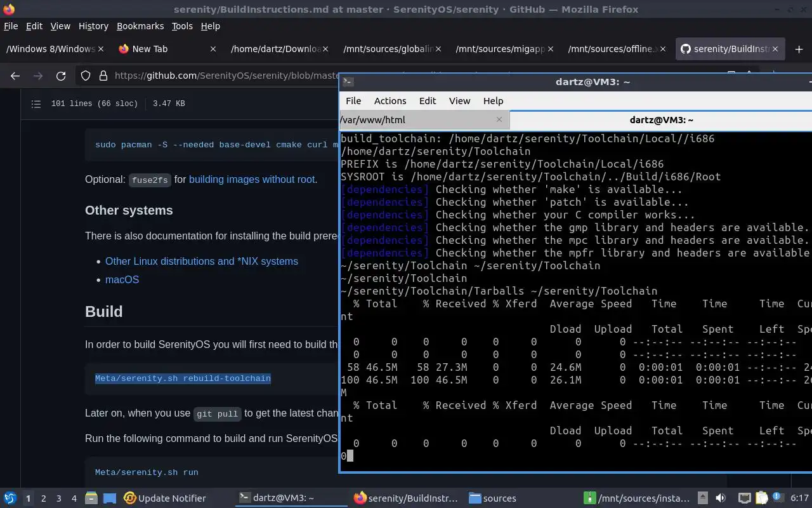Click the Firefox forward arrow
812x508 pixels.
(x=38, y=76)
